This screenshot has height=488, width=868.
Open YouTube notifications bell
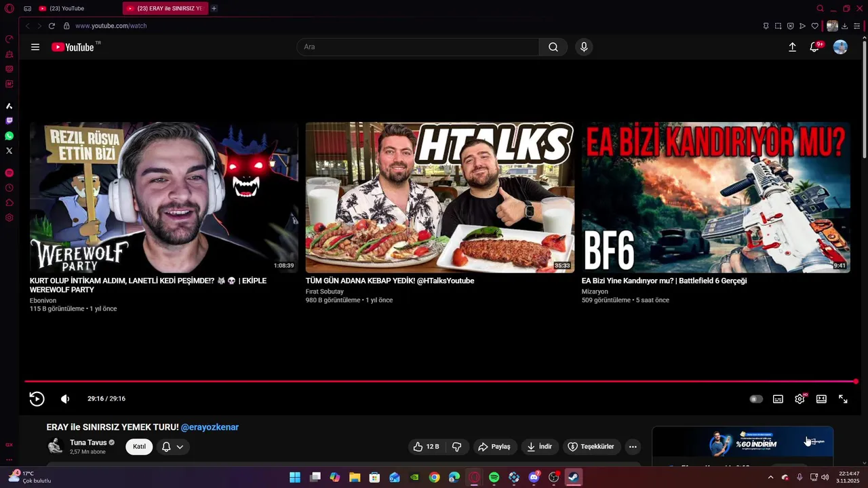click(814, 47)
